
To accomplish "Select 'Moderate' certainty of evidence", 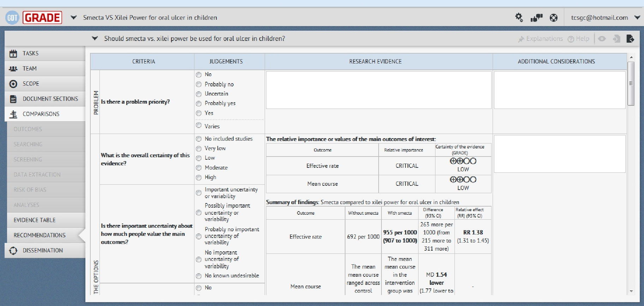I will tap(199, 168).
